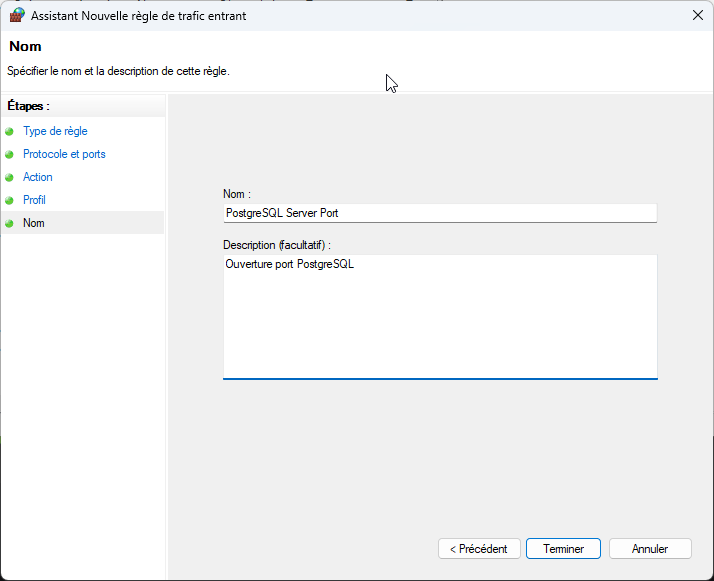This screenshot has width=714, height=581.
Task: Click the 'Nom :' label above the name field
Action: point(237,194)
